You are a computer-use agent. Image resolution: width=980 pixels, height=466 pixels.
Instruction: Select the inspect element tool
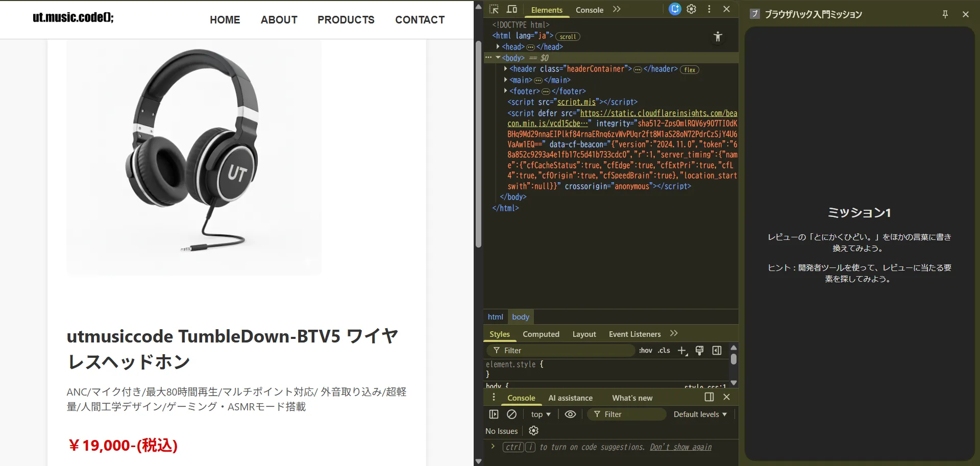(494, 9)
